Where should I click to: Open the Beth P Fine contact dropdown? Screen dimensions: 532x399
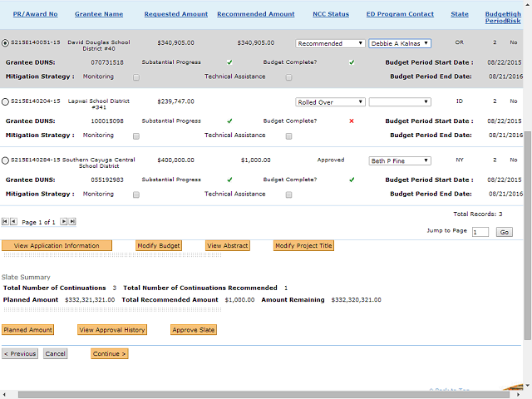pos(400,160)
